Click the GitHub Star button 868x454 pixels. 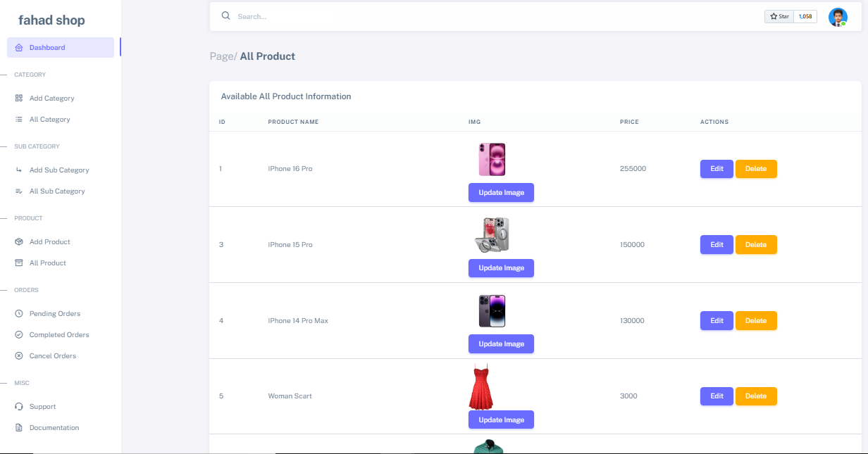click(x=779, y=16)
